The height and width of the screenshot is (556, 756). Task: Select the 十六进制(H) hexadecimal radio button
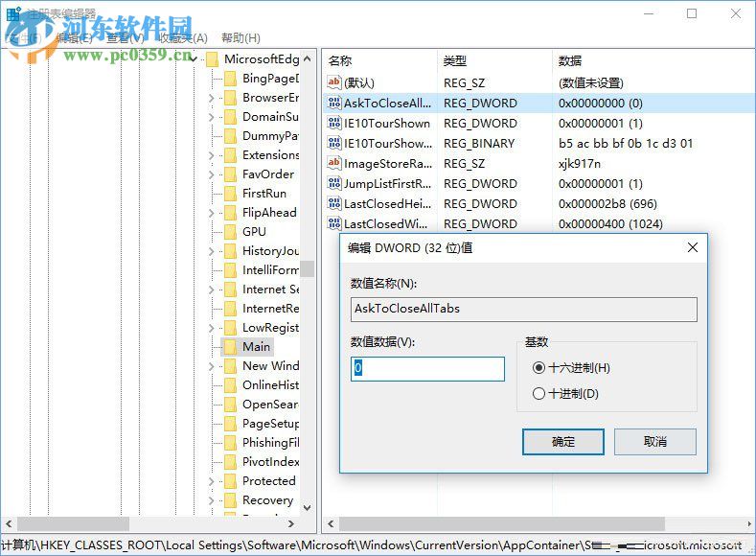pos(539,368)
